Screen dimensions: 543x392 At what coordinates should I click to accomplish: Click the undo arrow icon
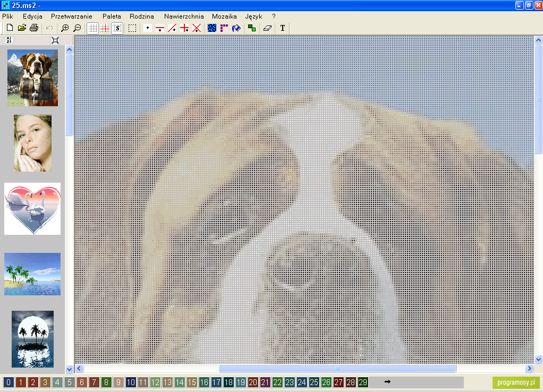(49, 28)
